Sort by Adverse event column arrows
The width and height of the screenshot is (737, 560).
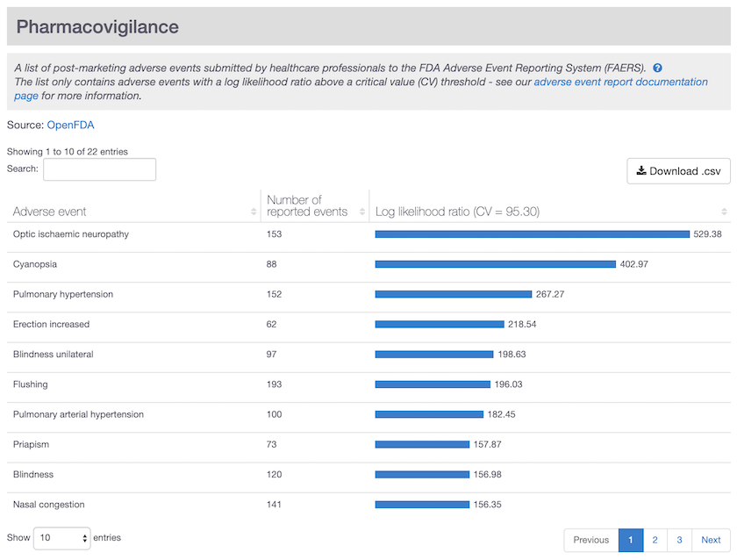(x=254, y=212)
